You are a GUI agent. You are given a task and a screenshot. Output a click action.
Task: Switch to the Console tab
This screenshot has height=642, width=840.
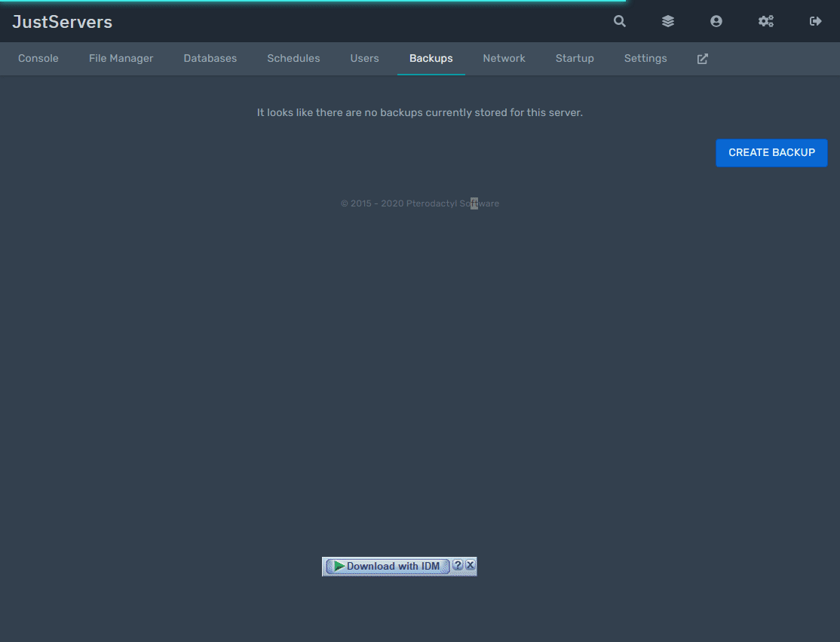coord(38,58)
